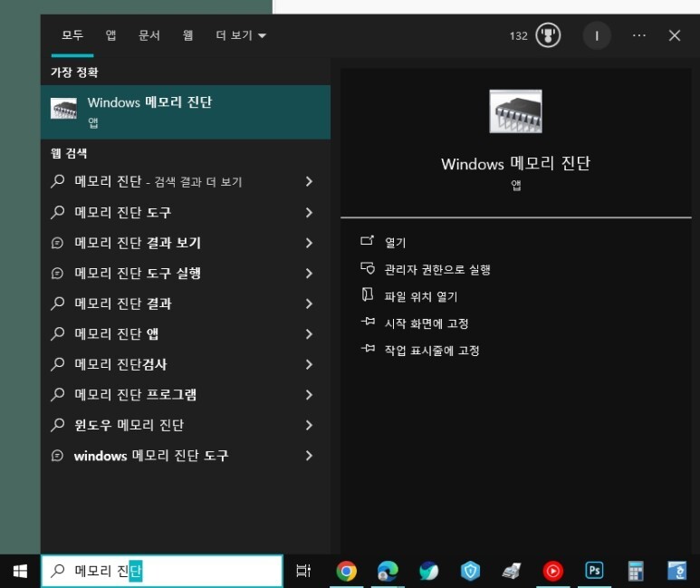This screenshot has width=700, height=588.
Task: Switch to the 웹 tab
Action: [187, 35]
